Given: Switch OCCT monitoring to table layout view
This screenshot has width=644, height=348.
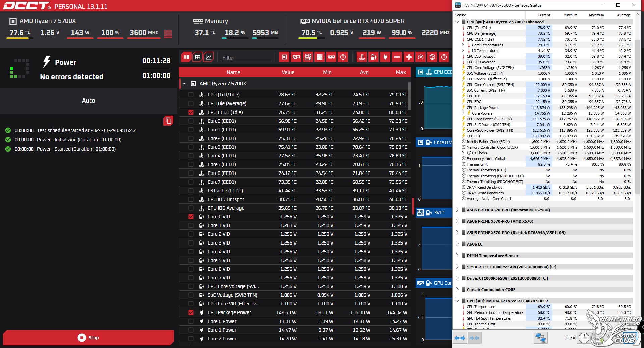Looking at the screenshot, I should (198, 57).
